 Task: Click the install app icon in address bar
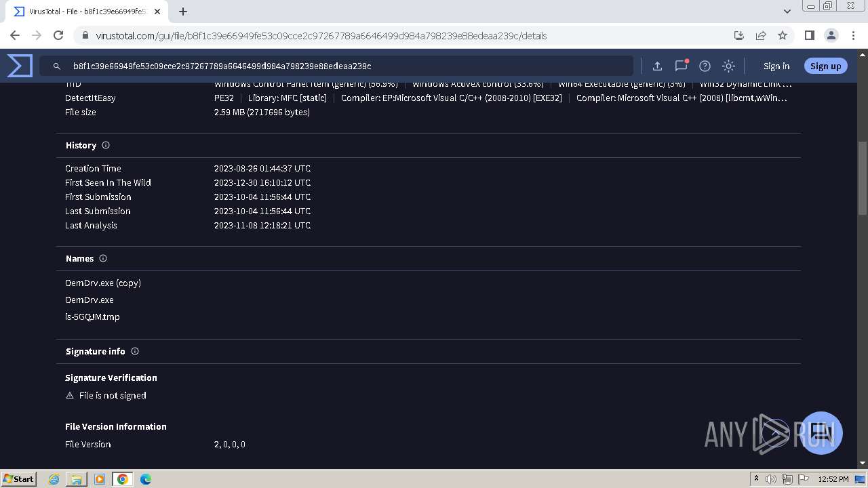pos(739,35)
